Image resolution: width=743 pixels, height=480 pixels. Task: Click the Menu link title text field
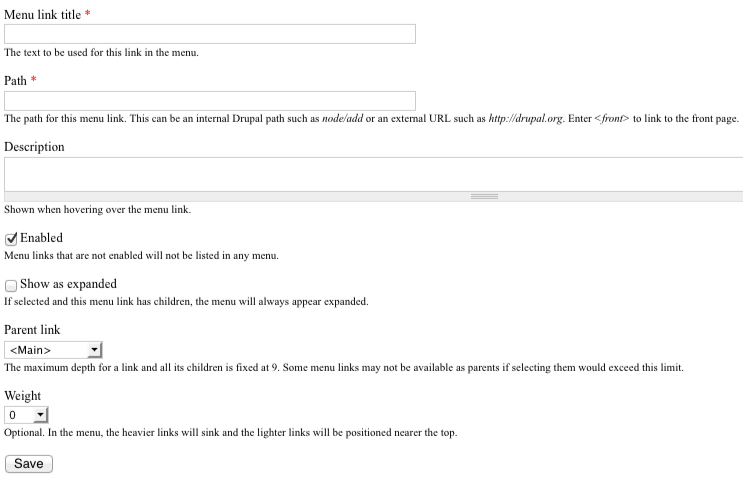210,34
